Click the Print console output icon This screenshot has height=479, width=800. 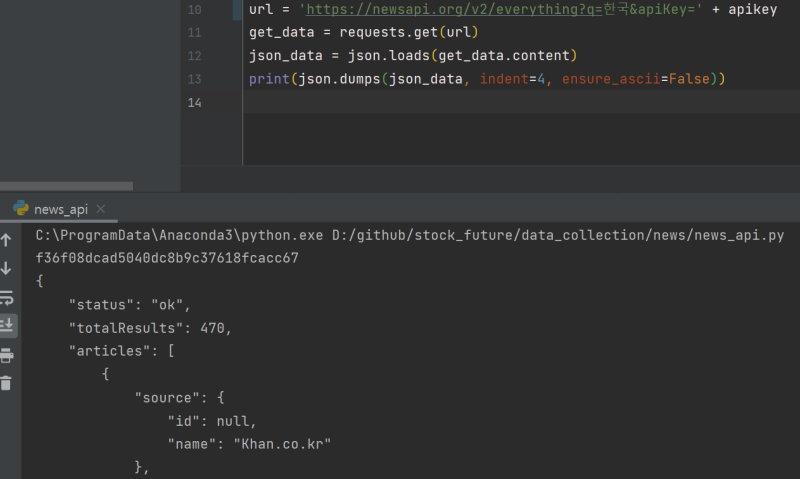(x=6, y=355)
